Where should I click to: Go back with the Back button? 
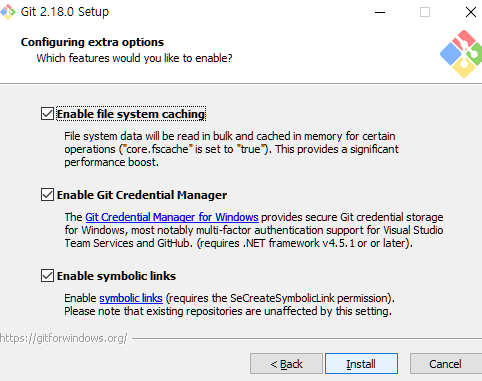286,364
